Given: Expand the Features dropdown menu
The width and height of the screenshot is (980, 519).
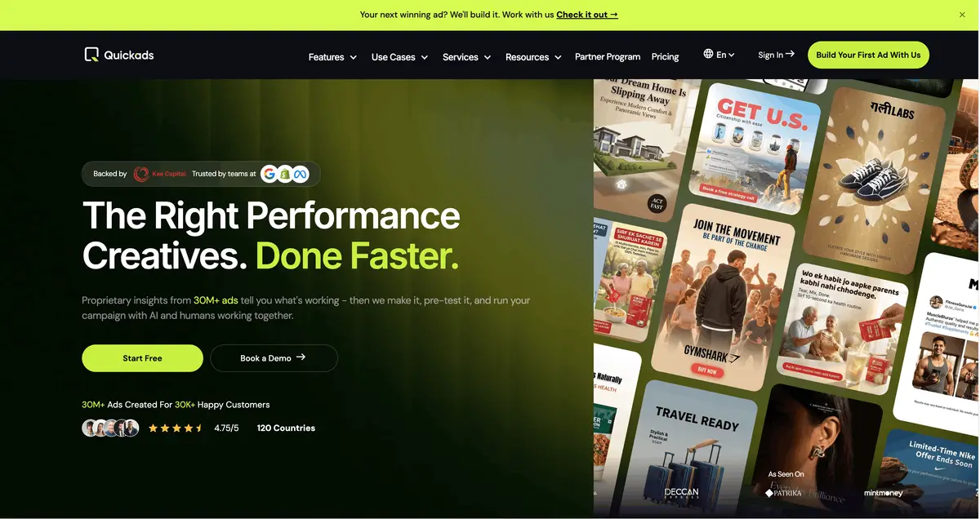Looking at the screenshot, I should pyautogui.click(x=332, y=57).
